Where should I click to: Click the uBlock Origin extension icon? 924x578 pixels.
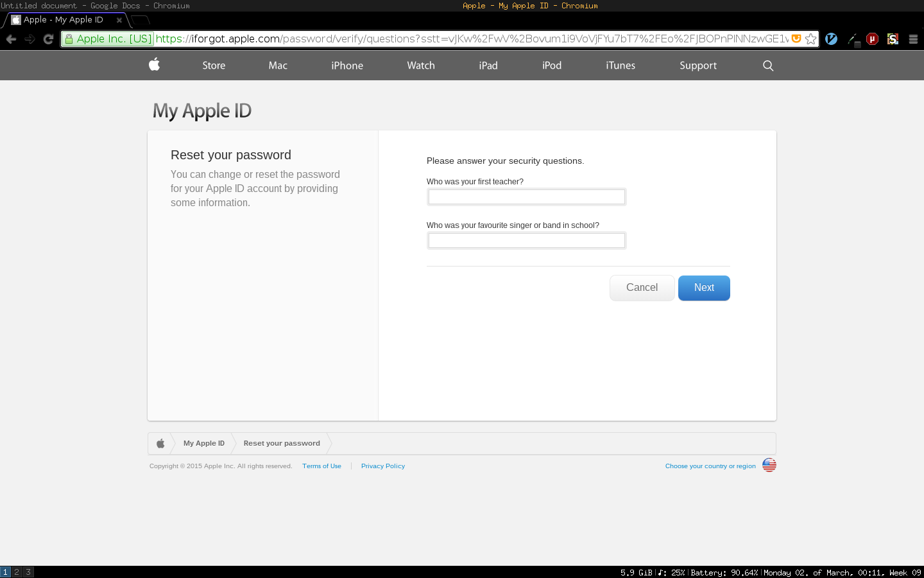pos(872,39)
